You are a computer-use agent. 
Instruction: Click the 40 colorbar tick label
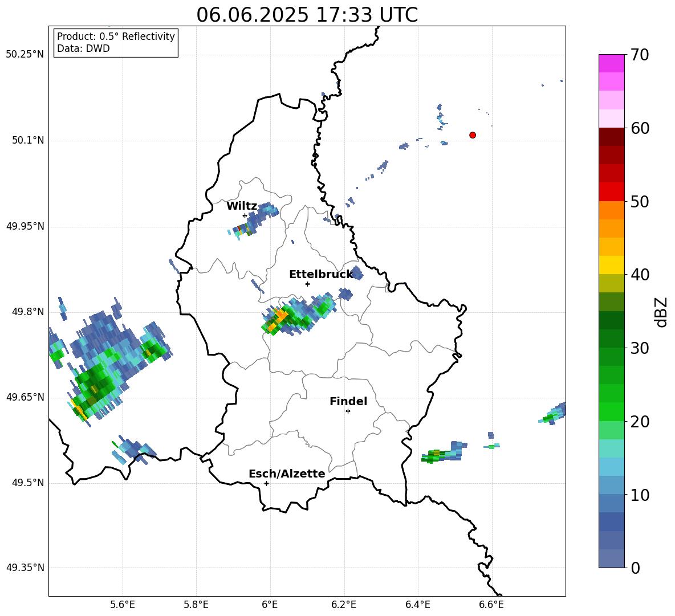tap(640, 275)
